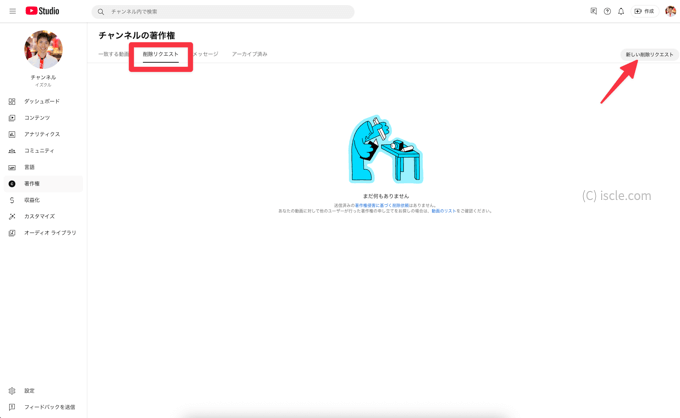Open the notifications bell icon

621,11
